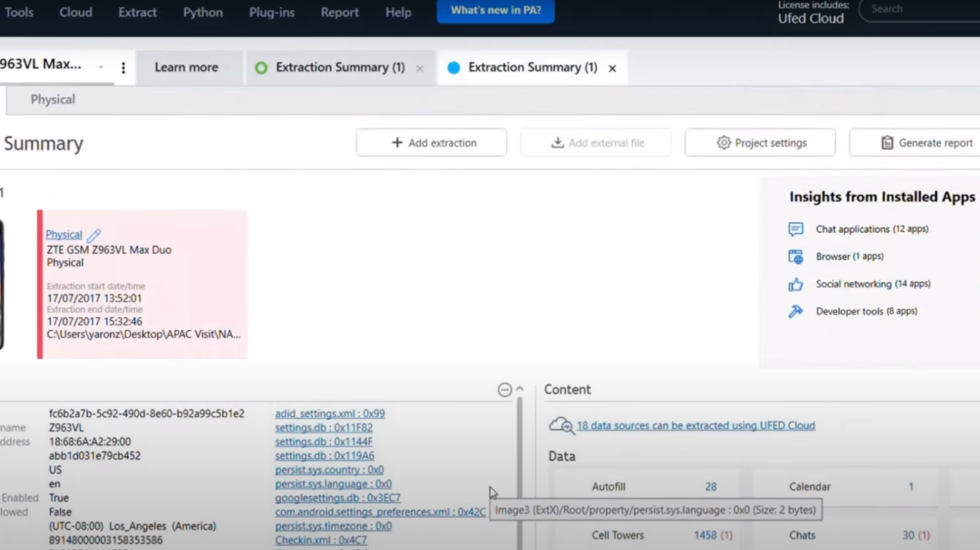Image resolution: width=980 pixels, height=550 pixels.
Task: Open Calendar count 1
Action: pos(911,487)
